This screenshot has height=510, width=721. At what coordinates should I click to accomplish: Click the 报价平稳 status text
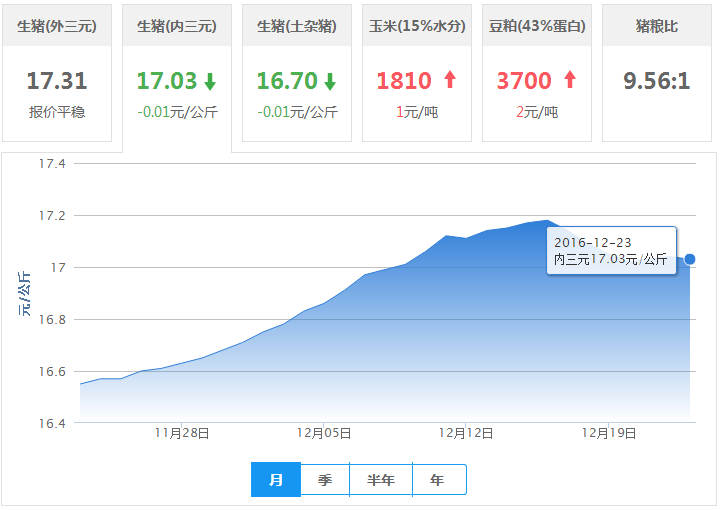tap(57, 112)
